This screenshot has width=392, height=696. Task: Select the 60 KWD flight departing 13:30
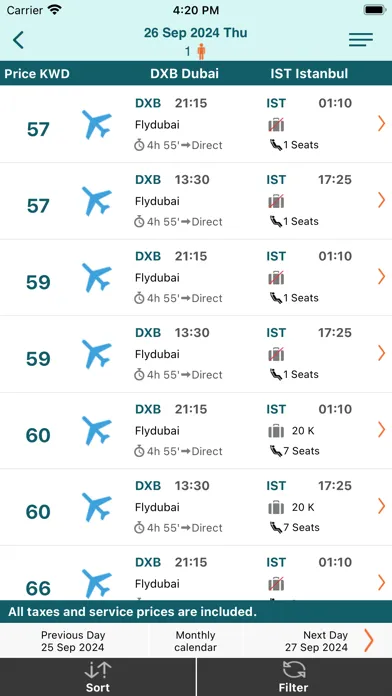[x=196, y=507]
